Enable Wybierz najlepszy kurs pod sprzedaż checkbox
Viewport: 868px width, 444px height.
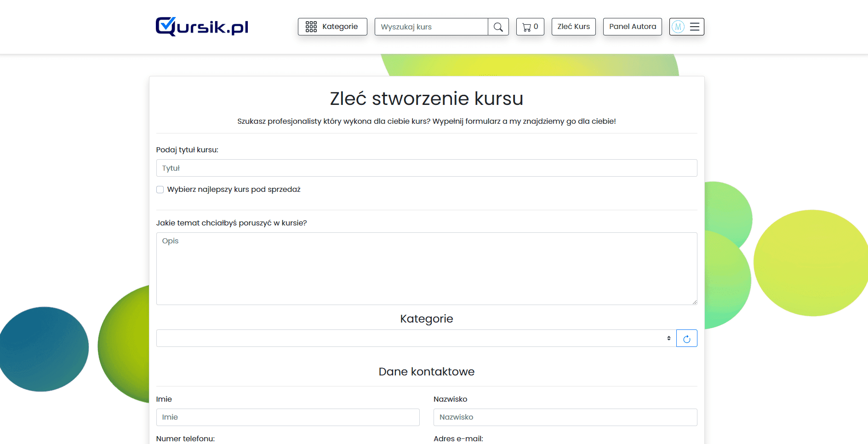160,190
